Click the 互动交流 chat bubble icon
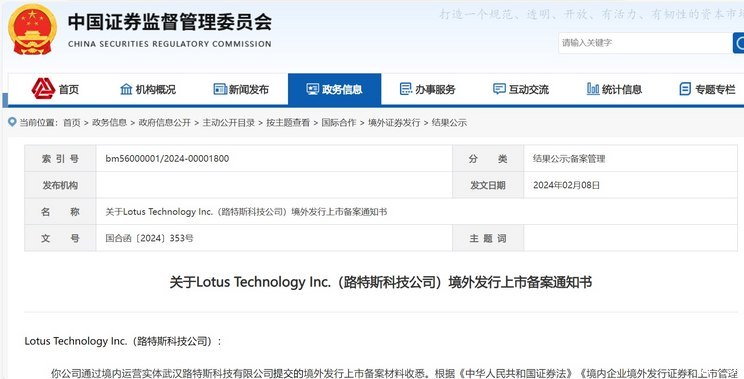The width and height of the screenshot is (744, 379). 499,89
